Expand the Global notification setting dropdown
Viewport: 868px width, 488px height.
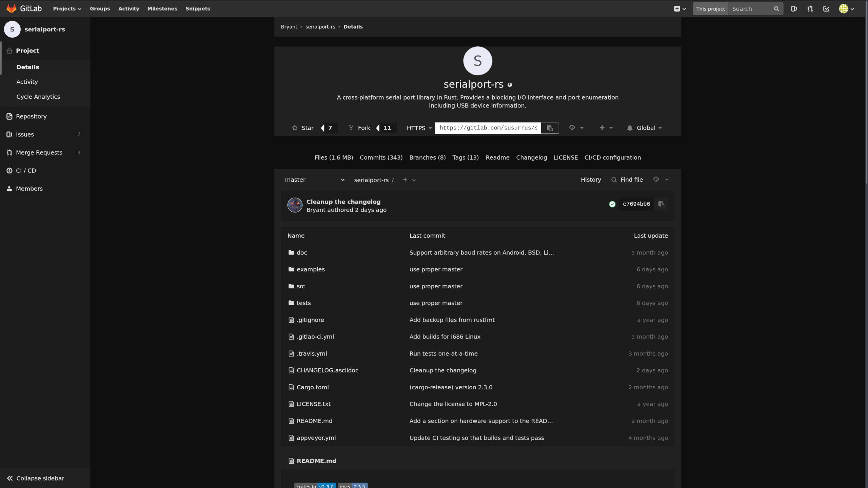644,128
